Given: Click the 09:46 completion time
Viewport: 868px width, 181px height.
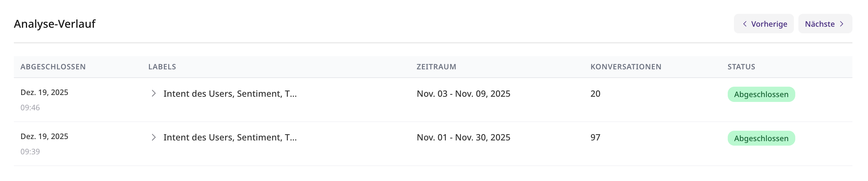Looking at the screenshot, I should [x=30, y=108].
